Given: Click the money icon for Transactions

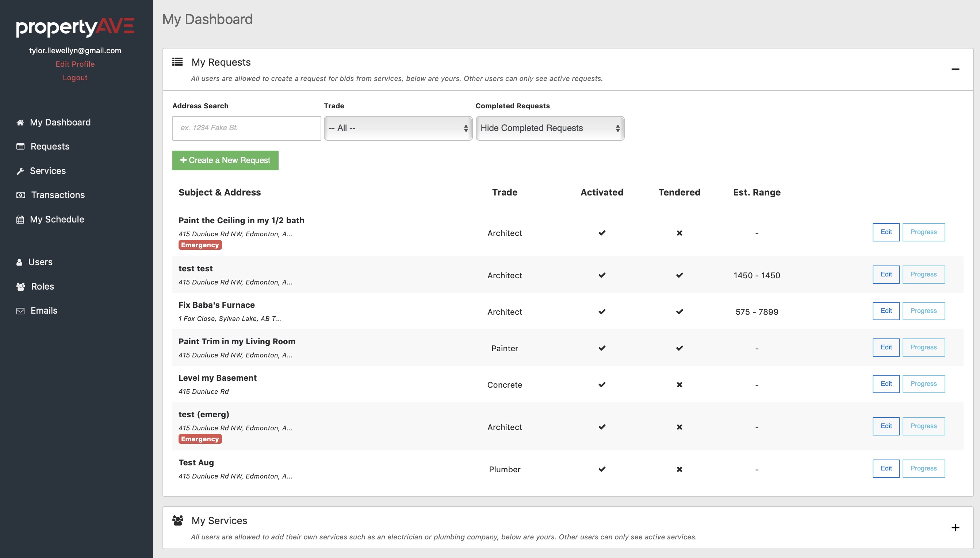Looking at the screenshot, I should click(21, 195).
